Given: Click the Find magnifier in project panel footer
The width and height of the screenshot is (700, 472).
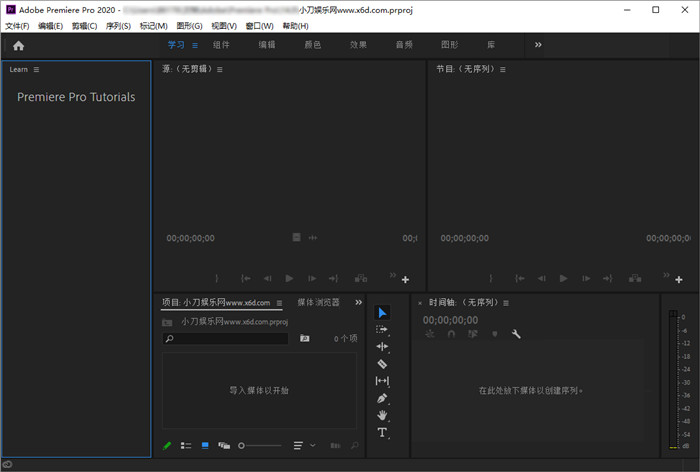Looking at the screenshot, I should pos(354,445).
